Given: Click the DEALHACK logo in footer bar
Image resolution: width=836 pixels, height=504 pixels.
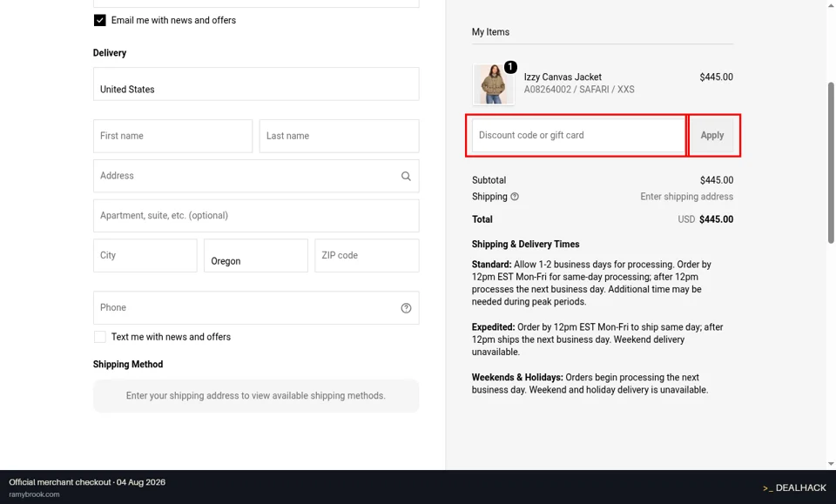Looking at the screenshot, I should [x=794, y=488].
